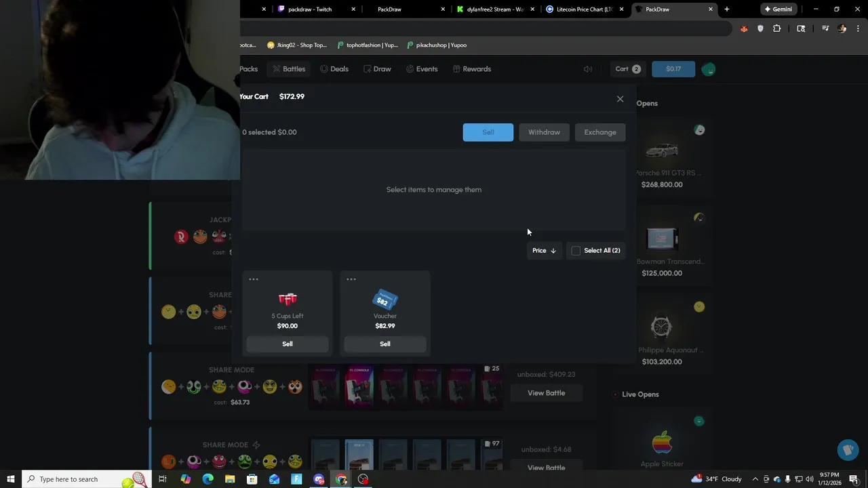This screenshot has height=488, width=868.
Task: Open the green user avatar on PackDraw
Action: point(709,69)
